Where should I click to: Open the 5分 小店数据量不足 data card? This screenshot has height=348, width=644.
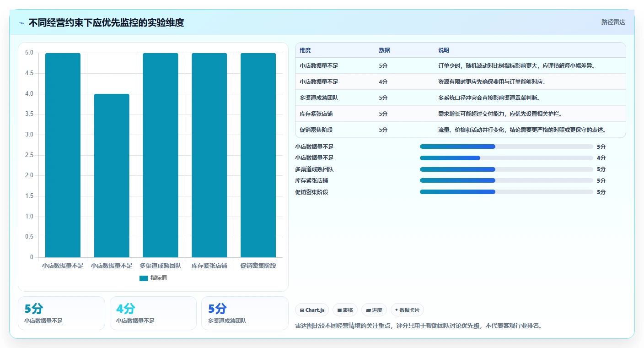pos(61,313)
